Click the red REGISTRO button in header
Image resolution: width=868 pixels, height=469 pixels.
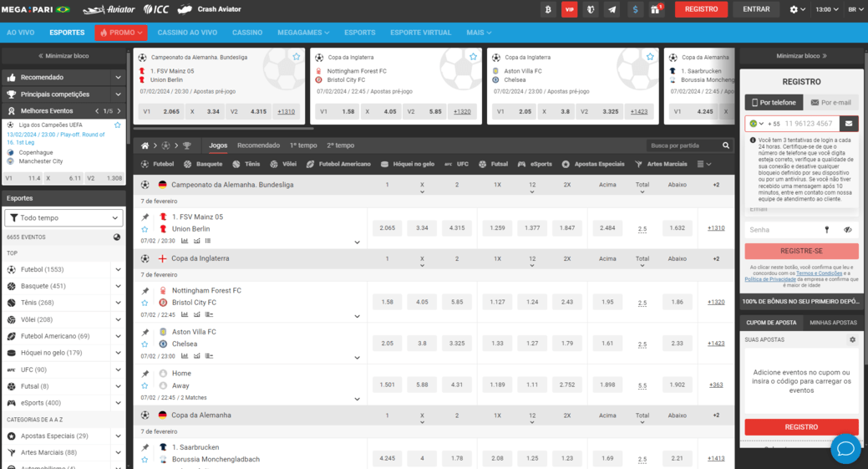tap(702, 9)
